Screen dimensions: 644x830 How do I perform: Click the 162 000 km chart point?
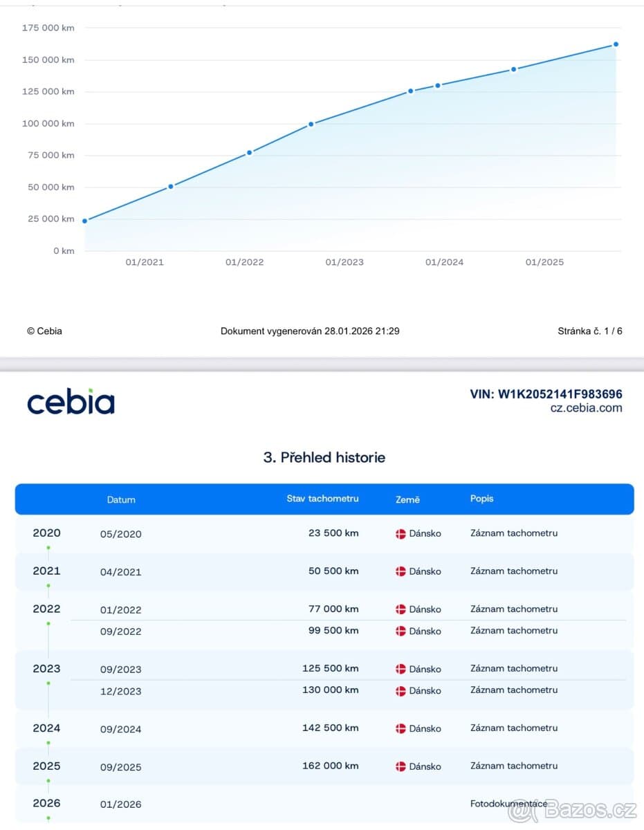click(616, 44)
